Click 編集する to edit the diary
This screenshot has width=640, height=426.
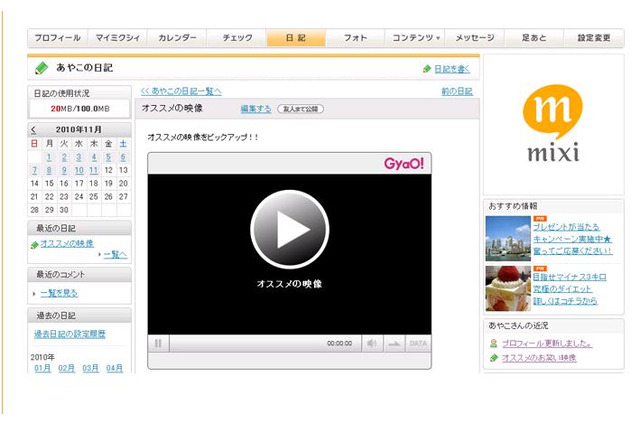tap(256, 109)
